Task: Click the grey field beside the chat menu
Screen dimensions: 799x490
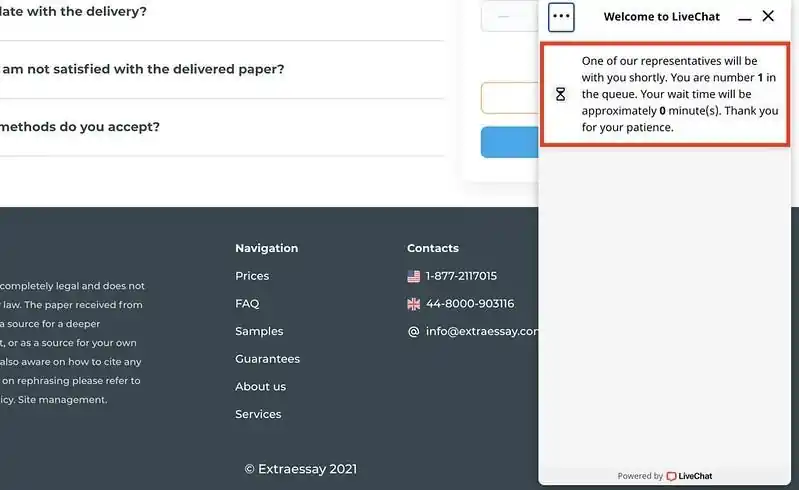Action: coord(510,16)
